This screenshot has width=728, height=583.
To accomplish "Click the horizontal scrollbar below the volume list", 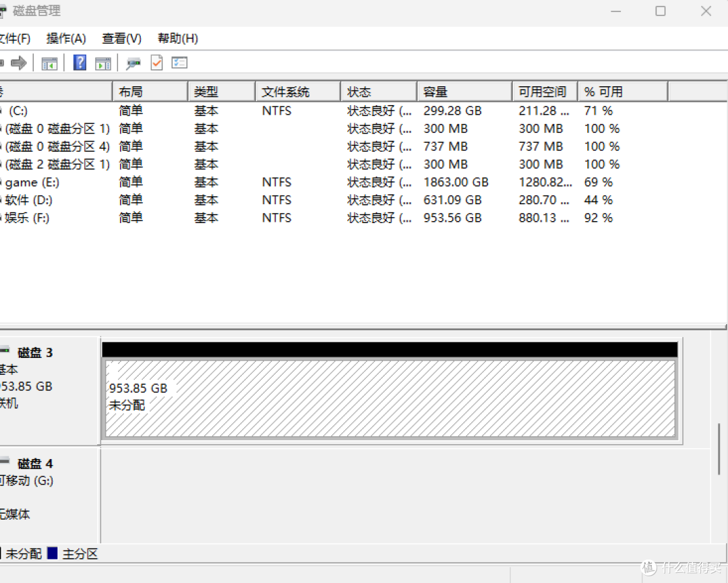I will pos(364,326).
